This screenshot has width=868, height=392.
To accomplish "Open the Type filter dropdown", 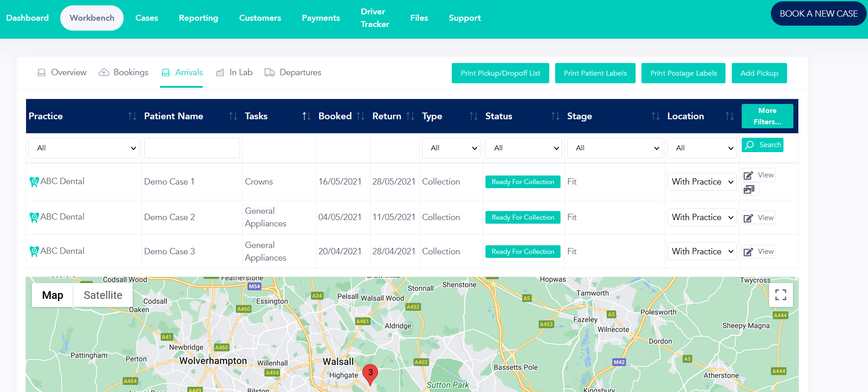I will point(451,148).
